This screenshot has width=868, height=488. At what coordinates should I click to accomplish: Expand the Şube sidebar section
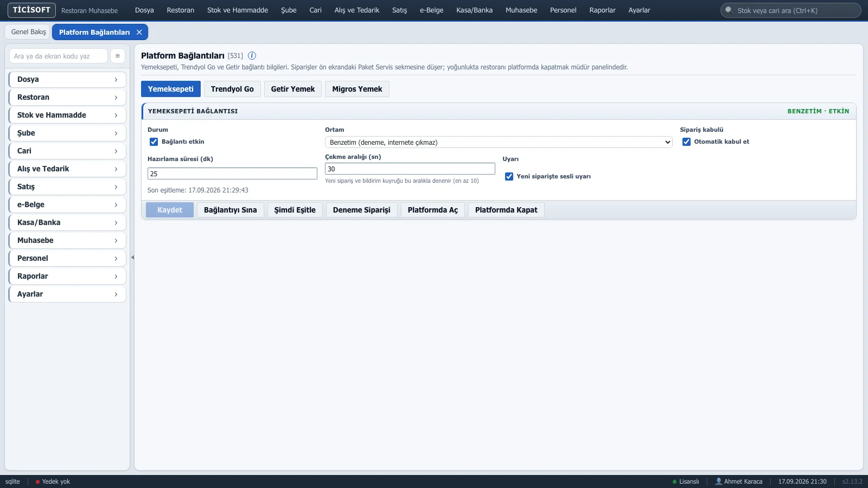[67, 133]
